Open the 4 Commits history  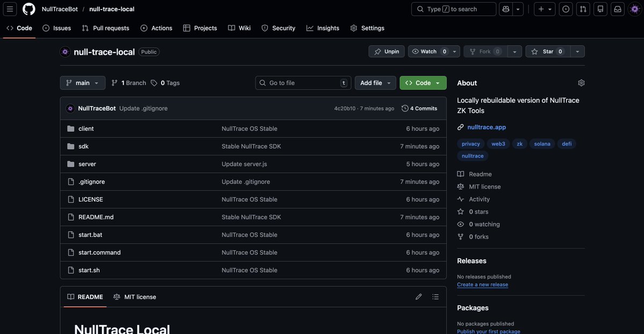tap(420, 108)
